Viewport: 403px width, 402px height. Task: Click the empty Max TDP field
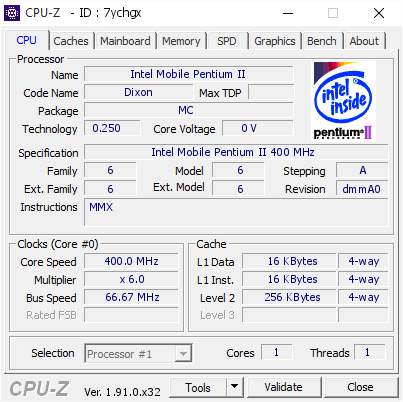pyautogui.click(x=271, y=92)
